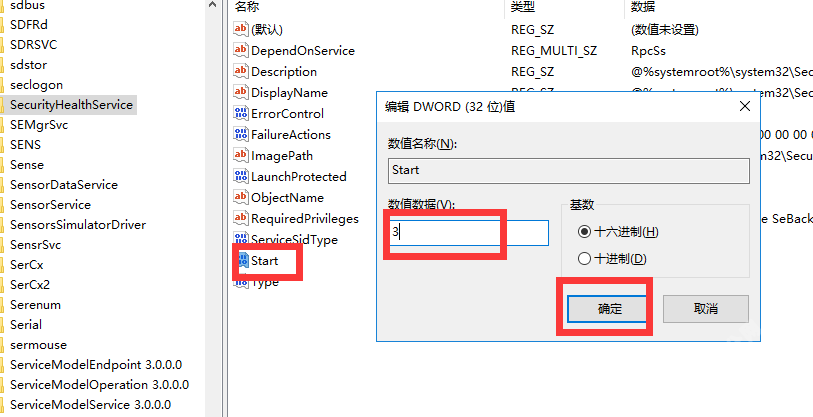
Task: Click the Start DWORD value icon
Action: [241, 261]
